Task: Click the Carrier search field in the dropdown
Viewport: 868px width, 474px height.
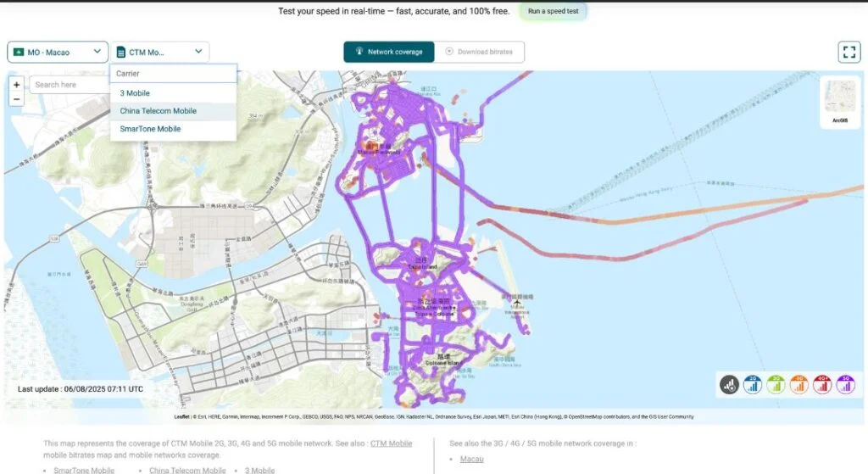Action: 173,73
